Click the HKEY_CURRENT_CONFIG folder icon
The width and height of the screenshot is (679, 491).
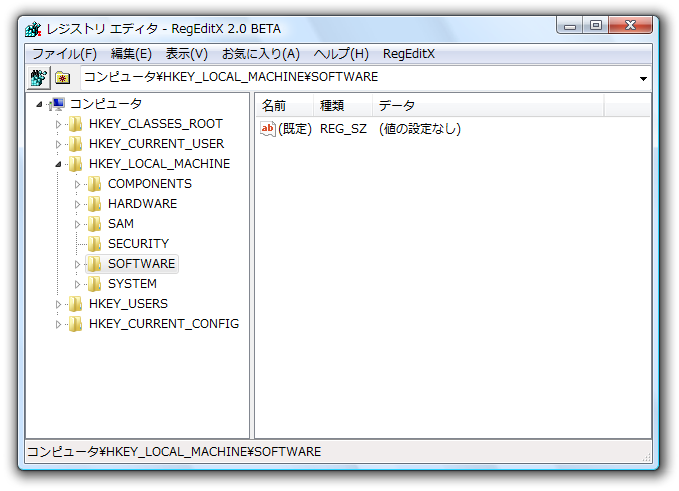click(76, 323)
